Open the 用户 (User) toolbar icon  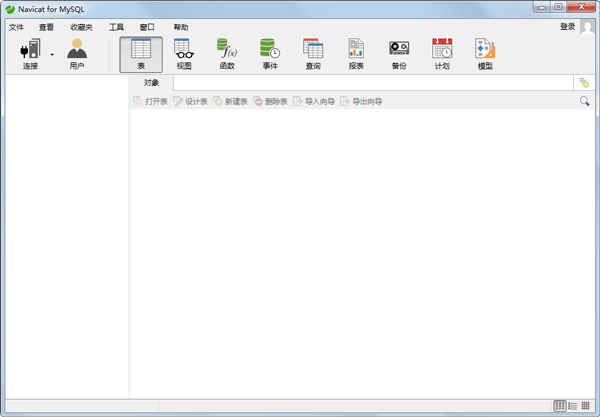(x=77, y=54)
